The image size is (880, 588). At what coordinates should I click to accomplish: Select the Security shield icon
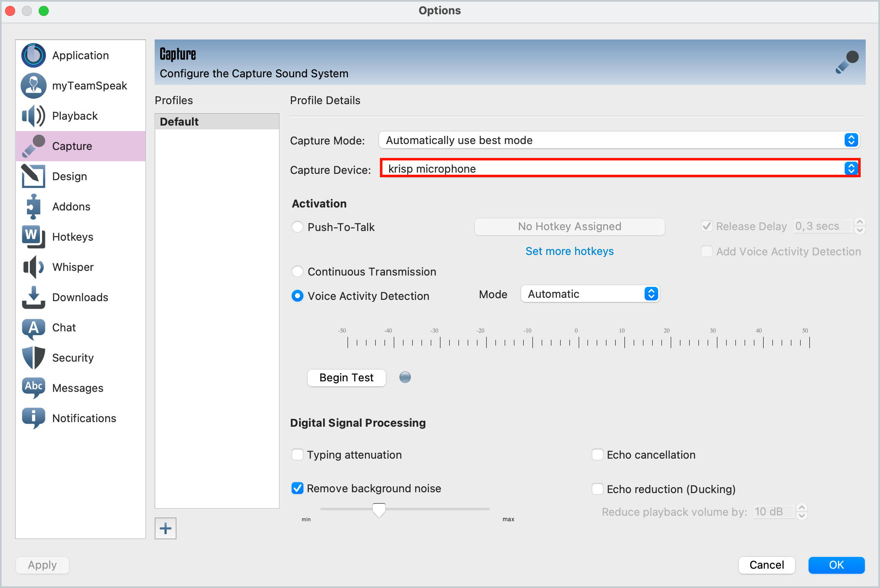coord(33,357)
